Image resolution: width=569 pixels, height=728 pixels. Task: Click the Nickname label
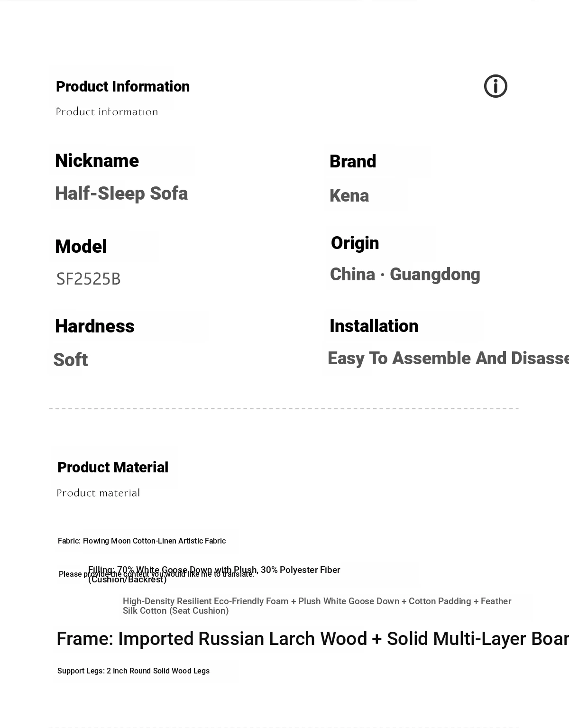[97, 161]
